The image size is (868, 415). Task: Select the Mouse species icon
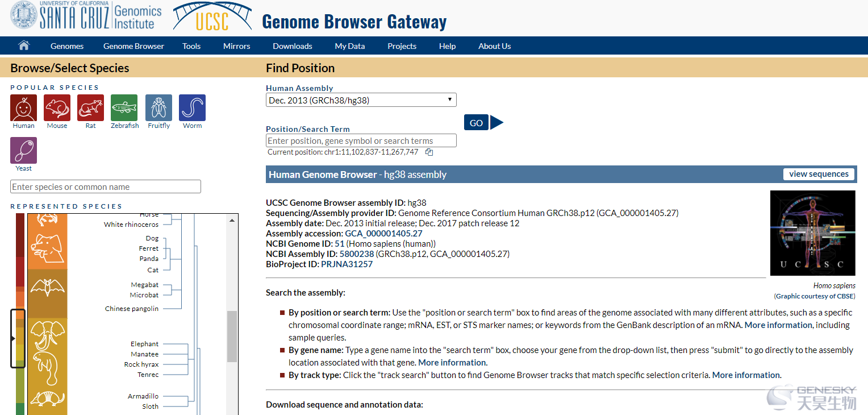click(57, 107)
